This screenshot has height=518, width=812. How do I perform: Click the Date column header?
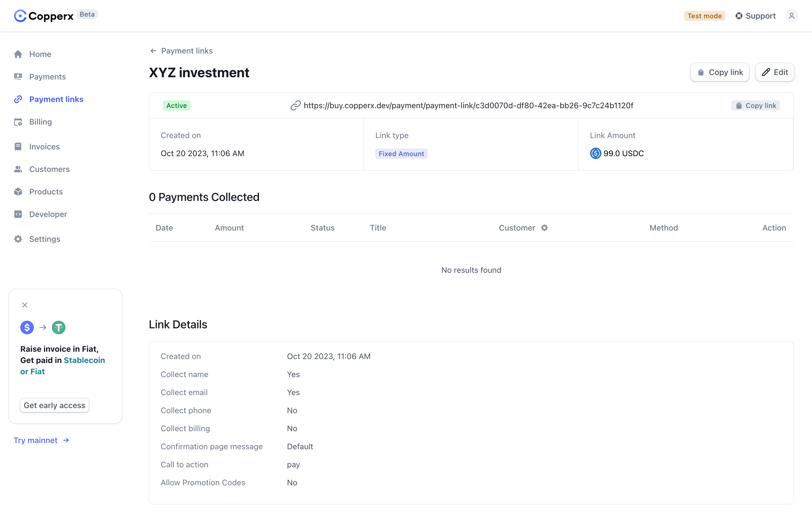point(164,228)
